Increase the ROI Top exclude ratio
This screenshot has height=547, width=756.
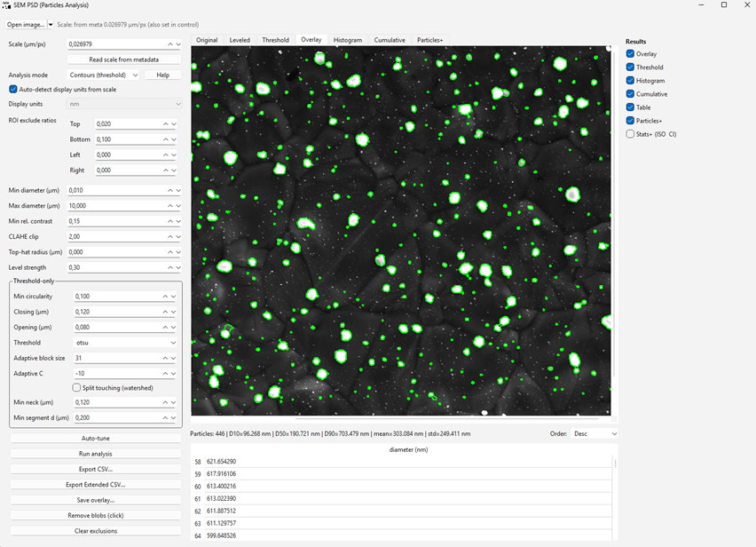[165, 124]
